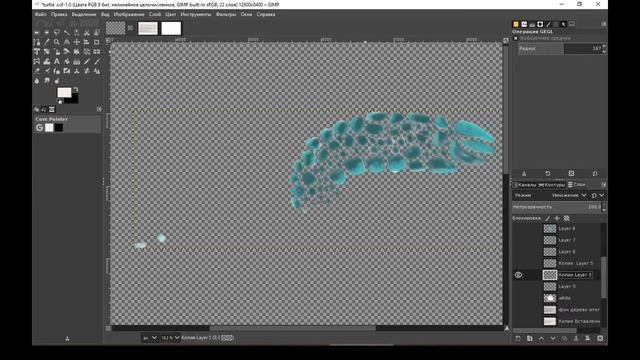Select the Scissors Select tool

pos(87,32)
